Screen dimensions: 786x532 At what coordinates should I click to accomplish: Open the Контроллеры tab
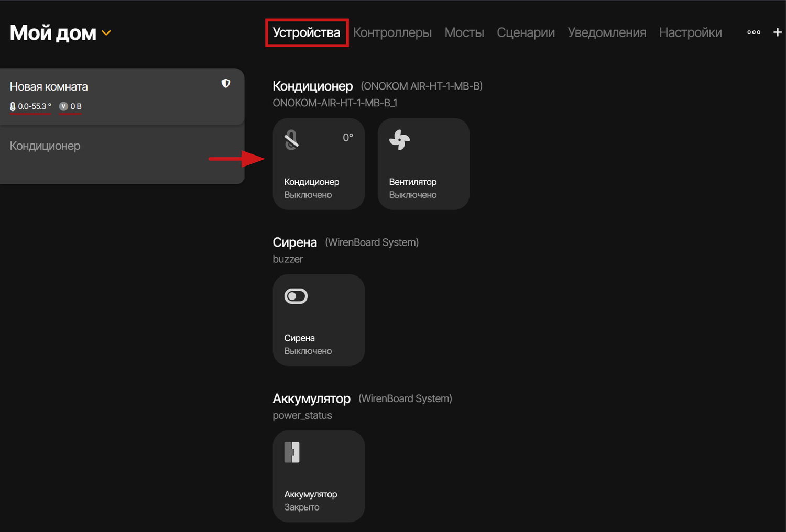(392, 32)
